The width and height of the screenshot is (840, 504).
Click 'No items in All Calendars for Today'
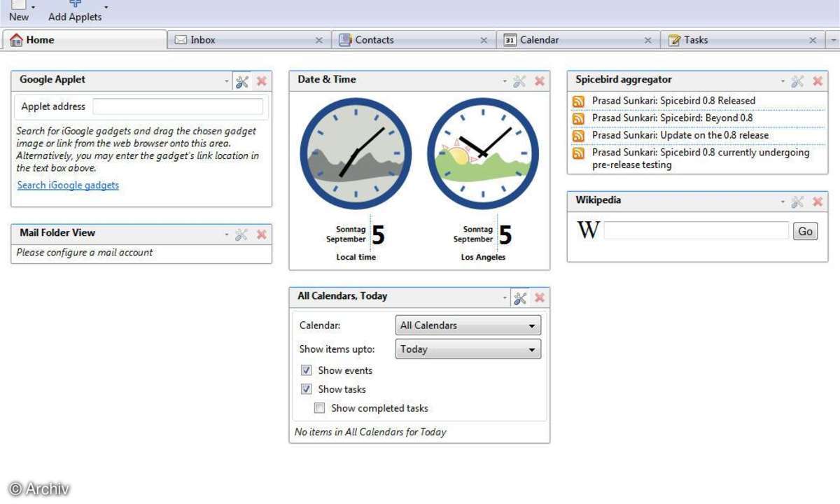point(370,432)
